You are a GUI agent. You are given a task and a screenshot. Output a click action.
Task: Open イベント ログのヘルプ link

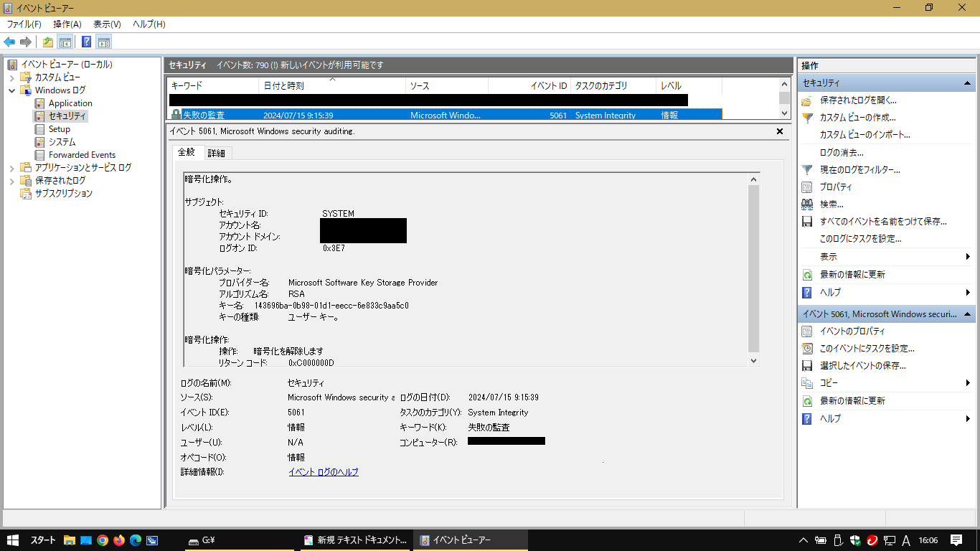click(x=323, y=472)
